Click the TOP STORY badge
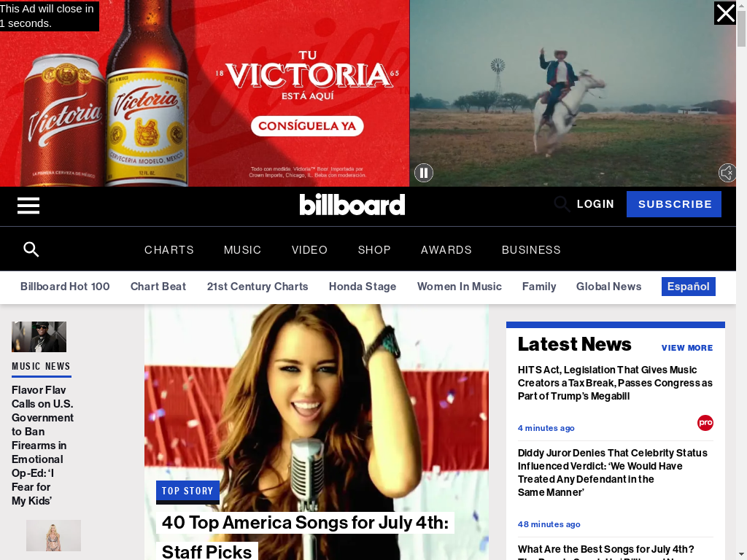 [187, 491]
